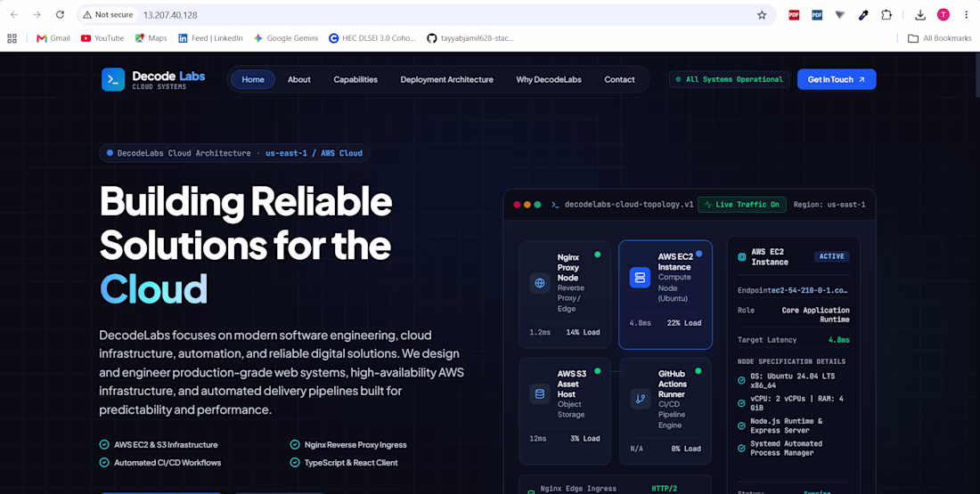Viewport: 980px width, 494px height.
Task: Click the AWS EC2 & S3 Infrastructure checkmark
Action: [x=104, y=445]
